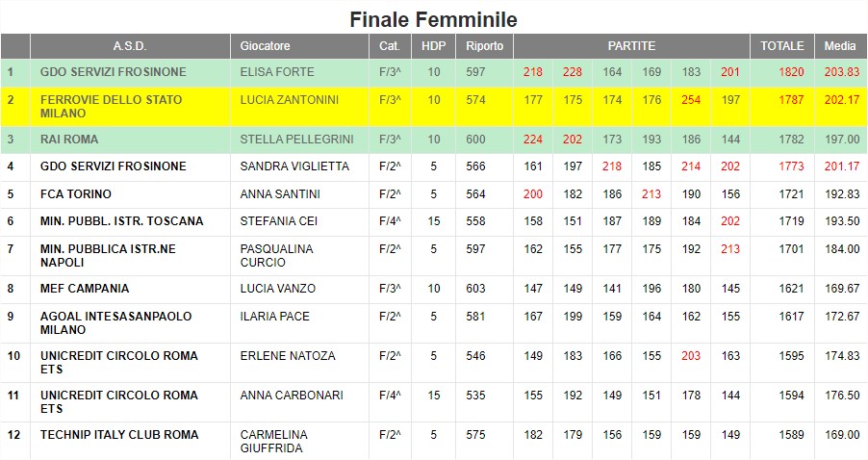Click the PARTITE column header
This screenshot has width=868, height=460.
click(631, 46)
